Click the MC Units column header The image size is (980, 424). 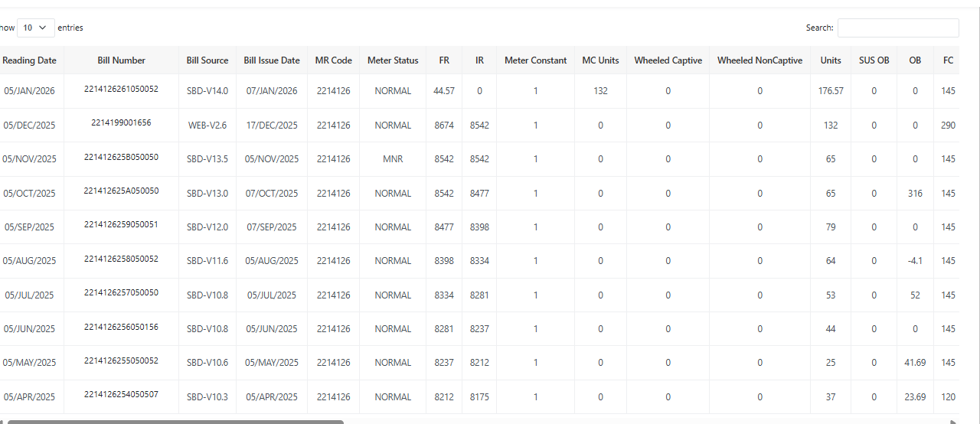[x=600, y=60]
